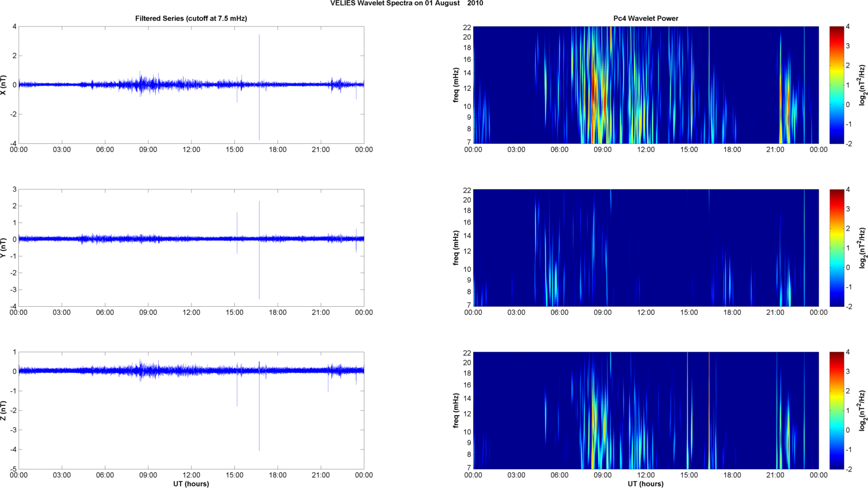The image size is (868, 488).
Task: Click the 12:00 tick label under X series plot
Action: coord(191,150)
